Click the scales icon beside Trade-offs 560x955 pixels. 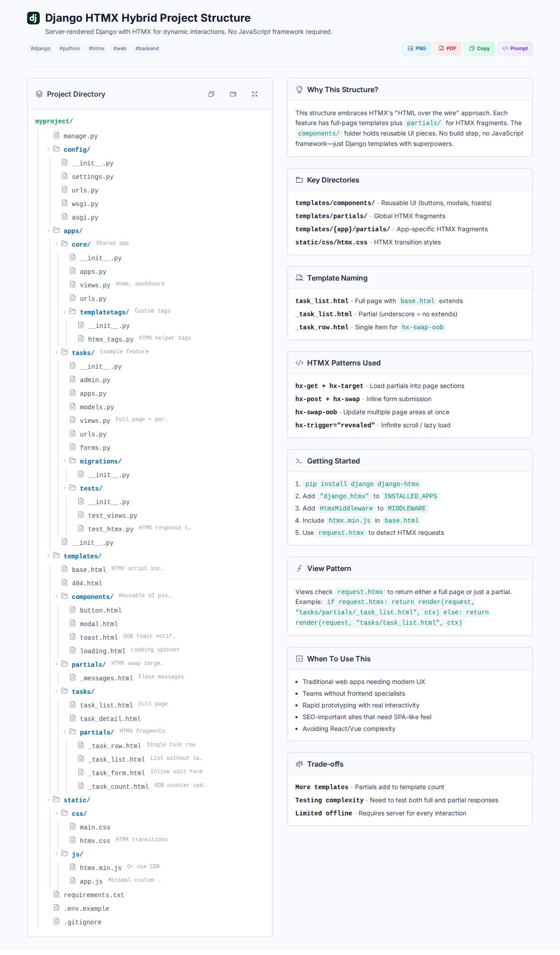299,764
